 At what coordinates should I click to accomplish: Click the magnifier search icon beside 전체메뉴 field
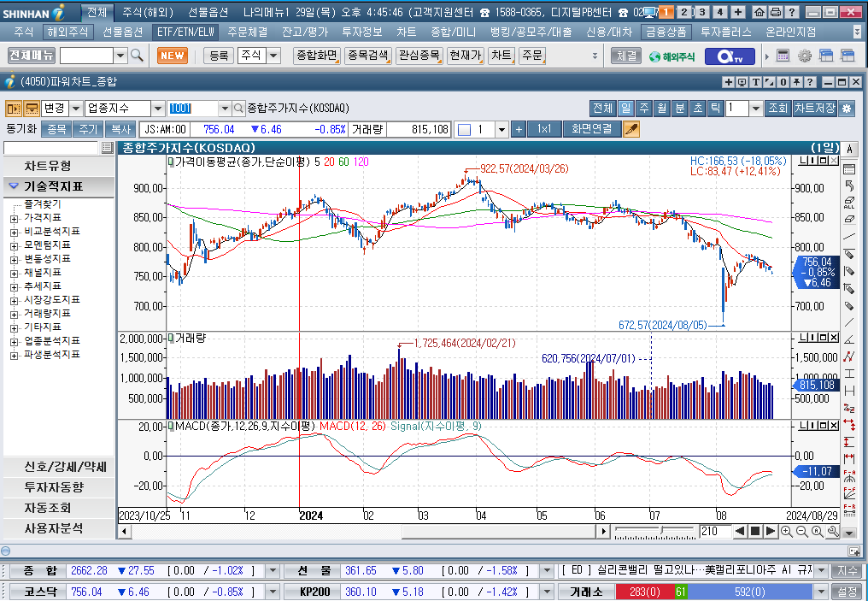[137, 56]
